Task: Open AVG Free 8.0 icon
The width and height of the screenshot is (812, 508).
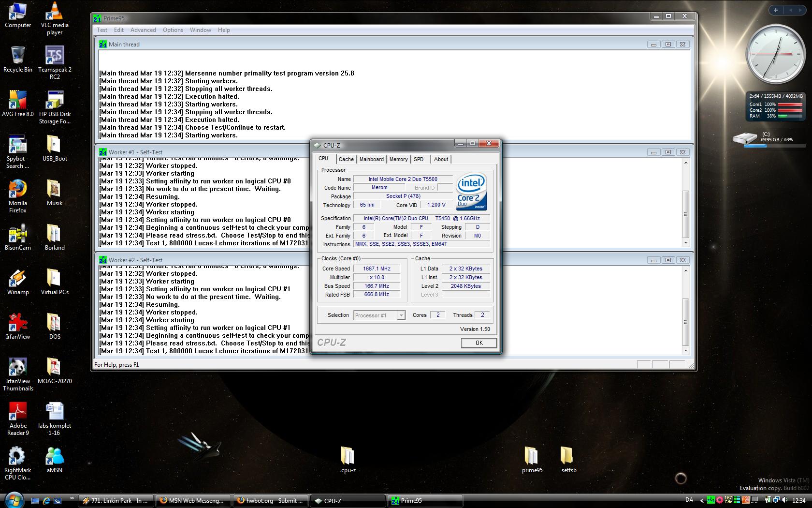Action: coord(18,104)
